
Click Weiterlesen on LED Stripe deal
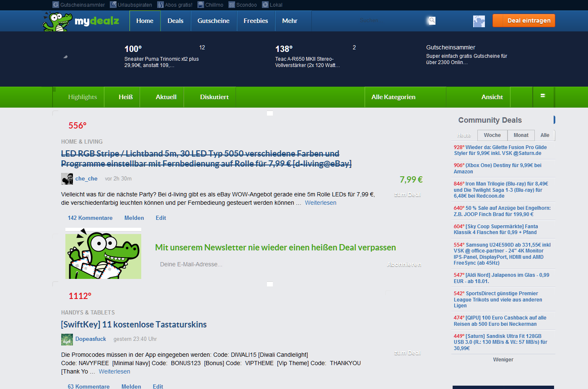coord(321,203)
